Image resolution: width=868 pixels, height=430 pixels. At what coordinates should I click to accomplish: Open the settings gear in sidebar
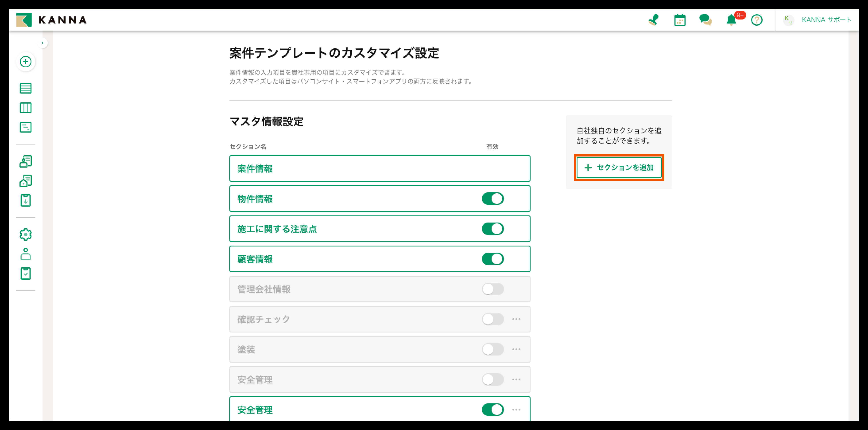(26, 234)
